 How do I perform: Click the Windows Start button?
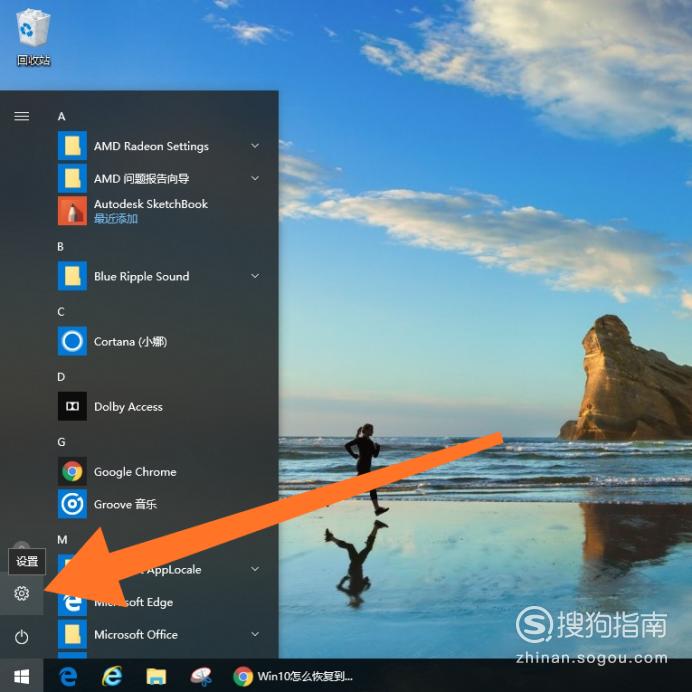coord(22,676)
